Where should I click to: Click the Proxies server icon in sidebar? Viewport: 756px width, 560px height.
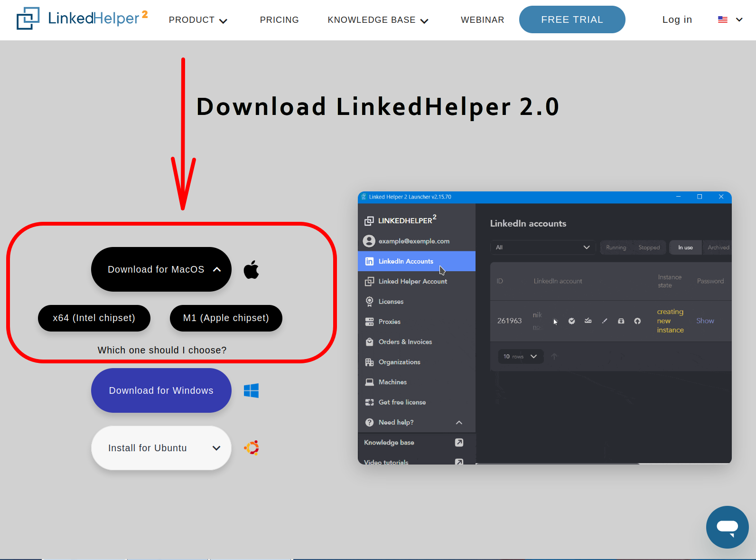(x=369, y=322)
